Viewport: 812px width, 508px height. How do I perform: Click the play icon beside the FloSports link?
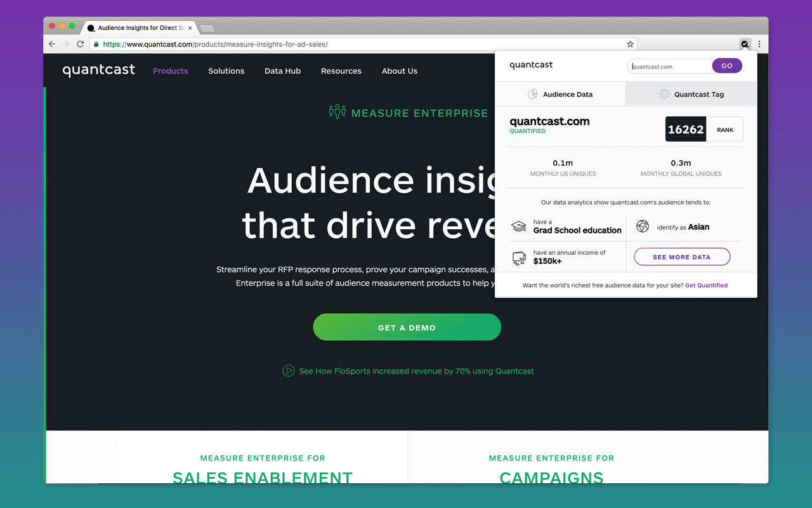289,371
